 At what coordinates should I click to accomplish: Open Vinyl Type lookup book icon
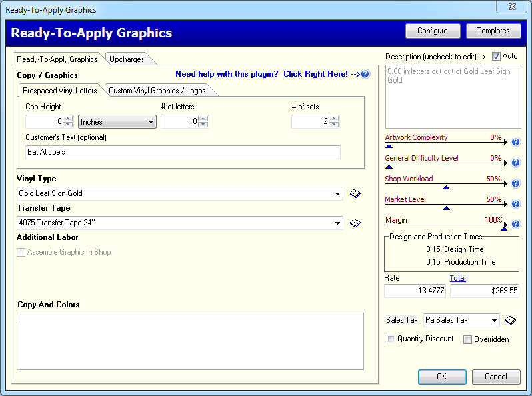(356, 194)
